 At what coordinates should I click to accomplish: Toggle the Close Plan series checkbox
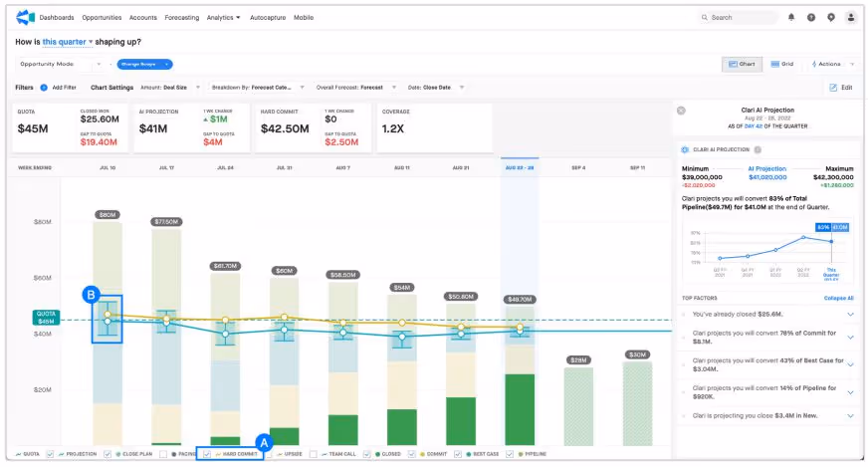point(108,454)
